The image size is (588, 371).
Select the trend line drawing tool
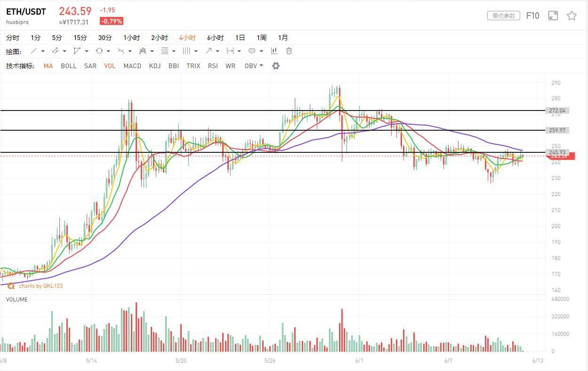point(33,51)
